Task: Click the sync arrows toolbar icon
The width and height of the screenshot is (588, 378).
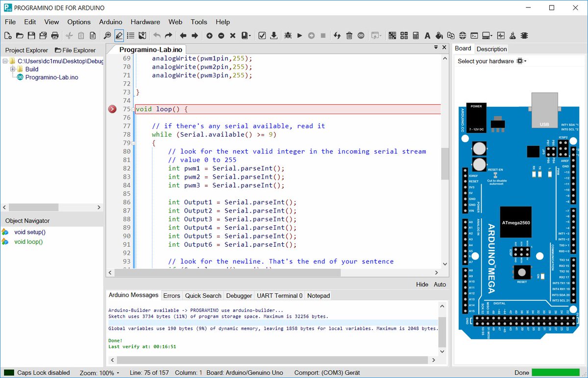Action: (337, 35)
